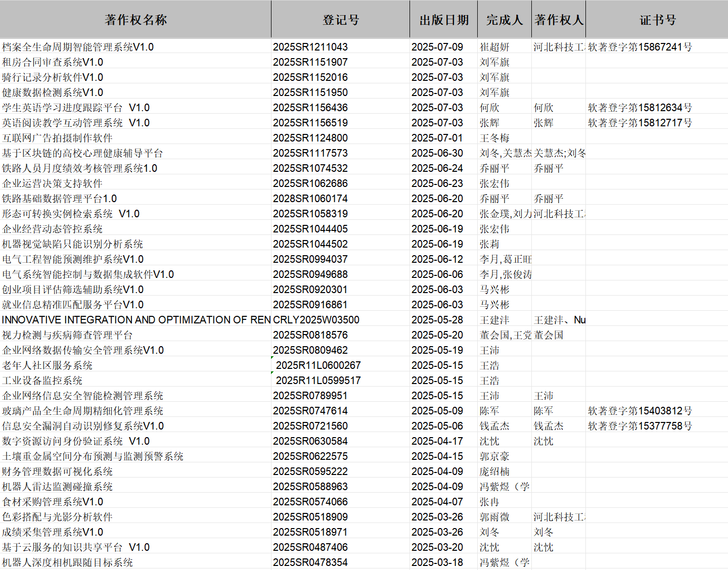The image size is (728, 570).
Task: Select certificate cell 软著登字第15403812号
Action: (640, 411)
